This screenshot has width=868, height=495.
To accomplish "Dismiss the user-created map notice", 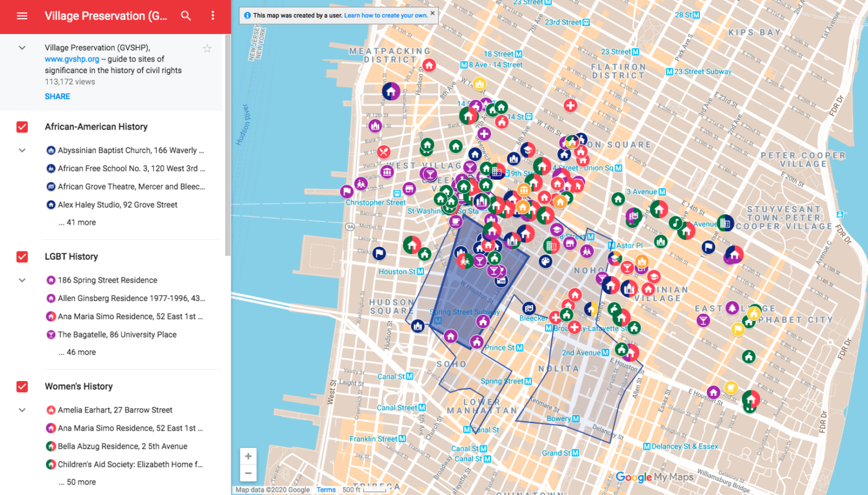I will coord(432,13).
